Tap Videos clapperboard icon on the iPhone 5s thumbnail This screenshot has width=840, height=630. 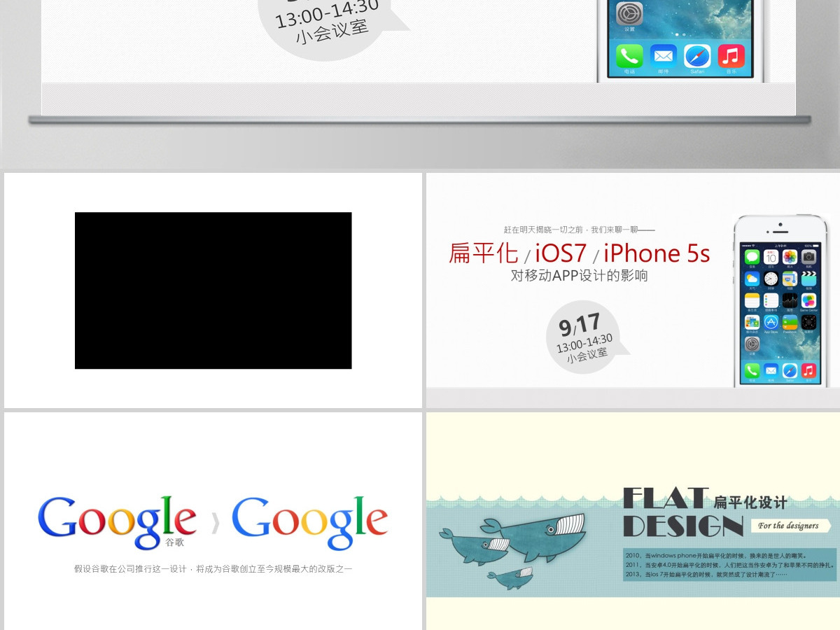point(809,279)
